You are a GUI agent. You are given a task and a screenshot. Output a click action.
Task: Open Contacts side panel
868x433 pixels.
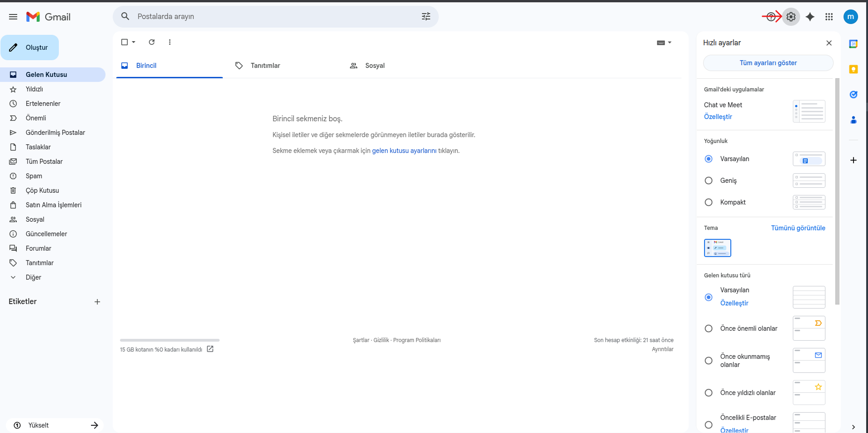coord(854,120)
